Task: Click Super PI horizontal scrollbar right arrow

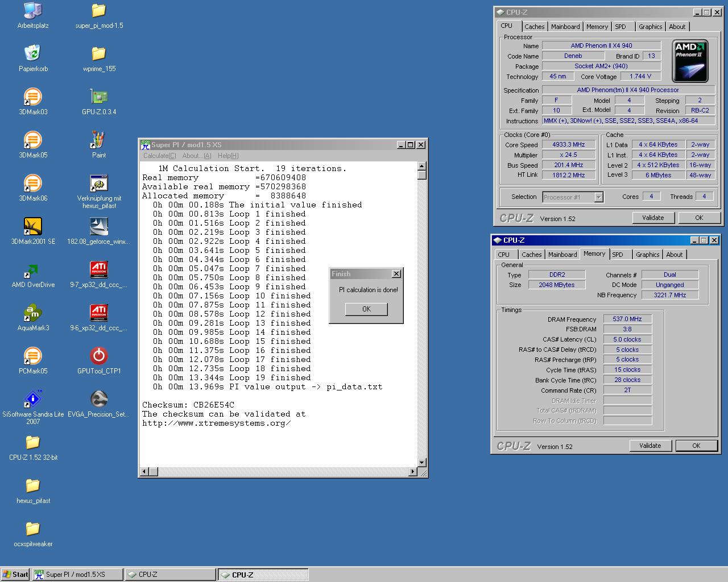Action: (413, 471)
